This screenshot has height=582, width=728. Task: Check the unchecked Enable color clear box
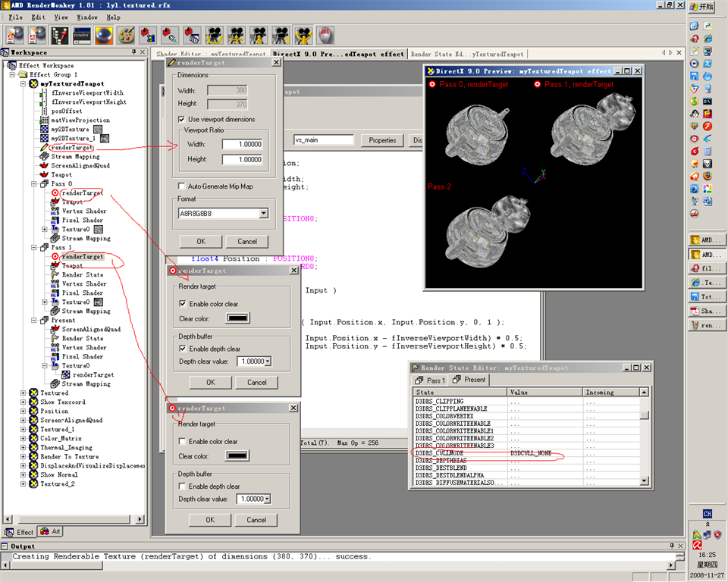point(182,441)
